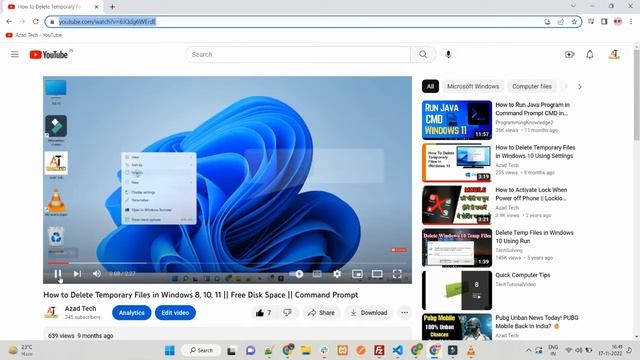Skip to next video in player
This screenshot has height=360, width=640.
(x=77, y=274)
